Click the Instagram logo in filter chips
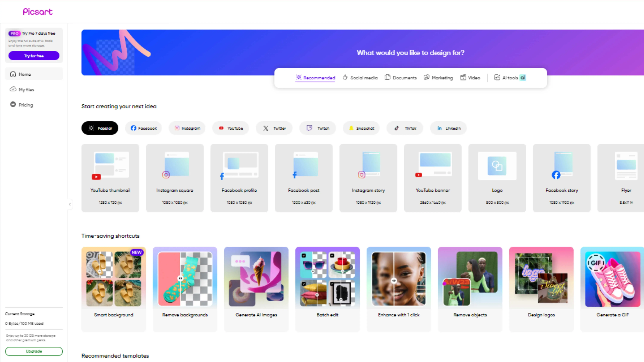644x362 pixels. click(x=177, y=128)
